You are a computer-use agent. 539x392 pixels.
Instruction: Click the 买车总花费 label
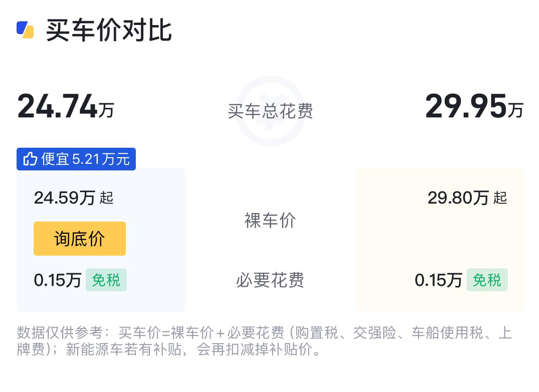pos(270,111)
